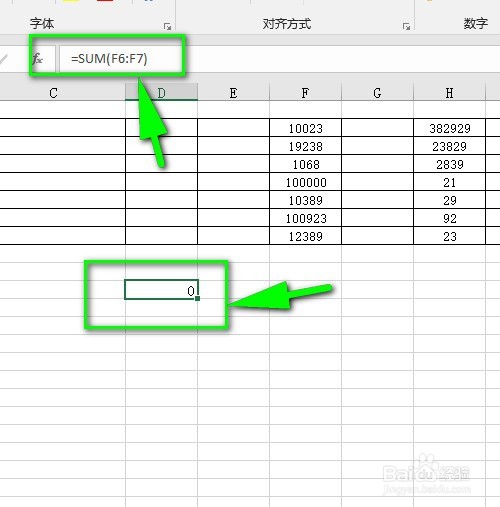500x507 pixels.
Task: Click the cell containing 19238
Action: [305, 146]
